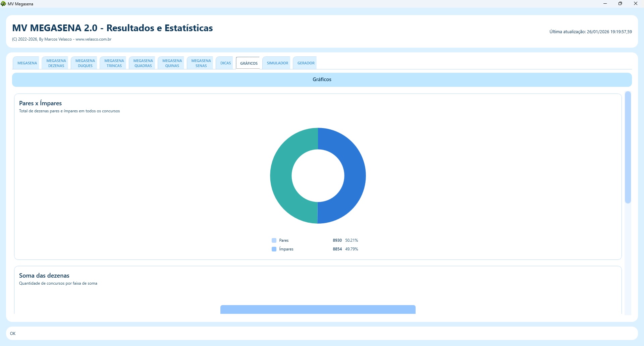Click the Pares legend color swatch
Image resolution: width=644 pixels, height=346 pixels.
[x=274, y=240]
